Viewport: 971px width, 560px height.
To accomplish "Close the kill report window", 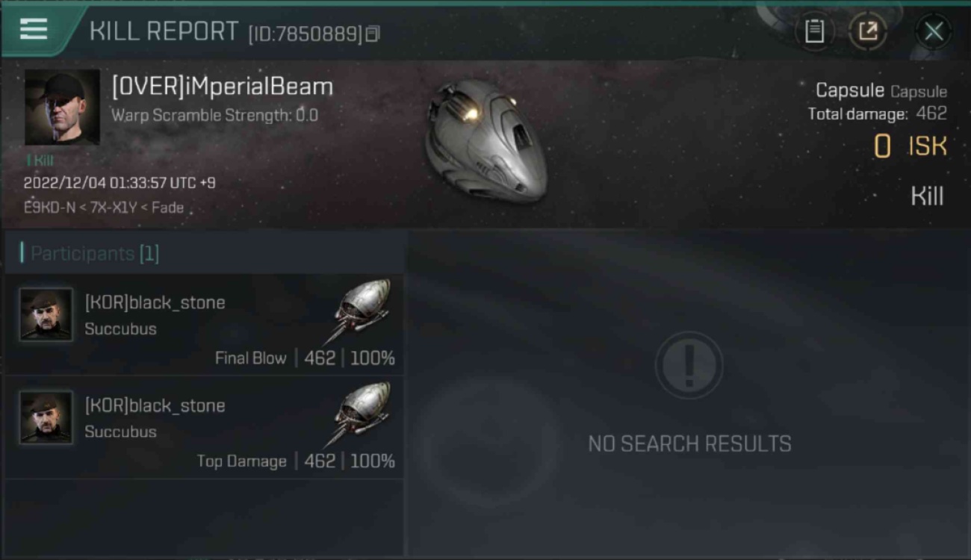I will (934, 31).
